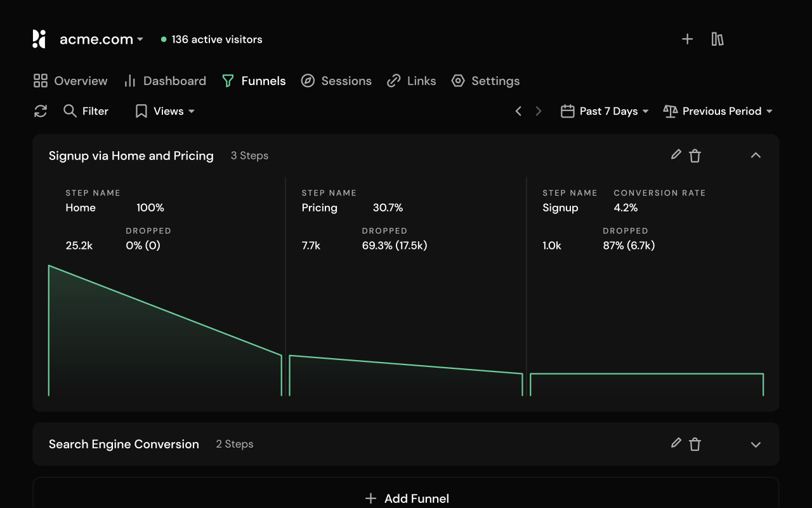Switch to the Sessions tab

336,81
